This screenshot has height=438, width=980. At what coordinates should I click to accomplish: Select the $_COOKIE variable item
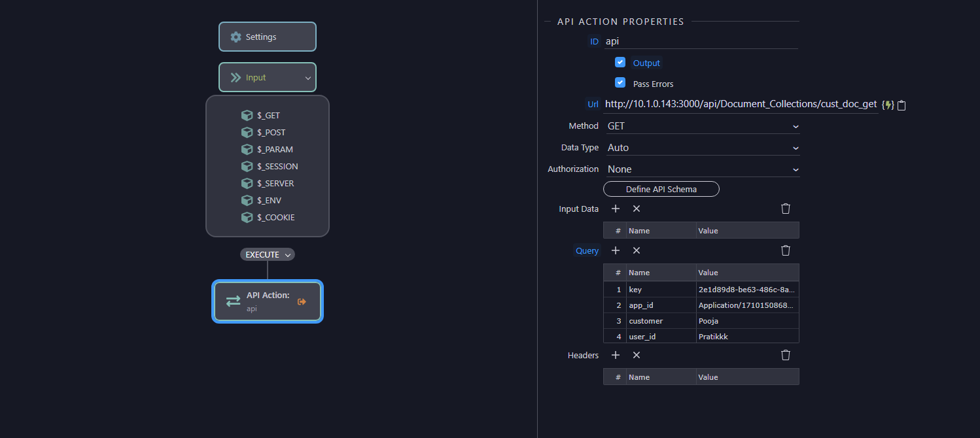[x=275, y=217]
